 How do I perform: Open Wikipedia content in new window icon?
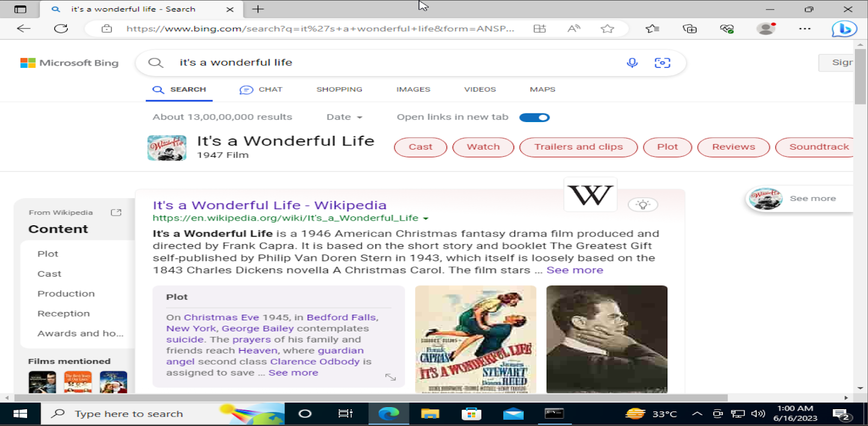click(116, 212)
